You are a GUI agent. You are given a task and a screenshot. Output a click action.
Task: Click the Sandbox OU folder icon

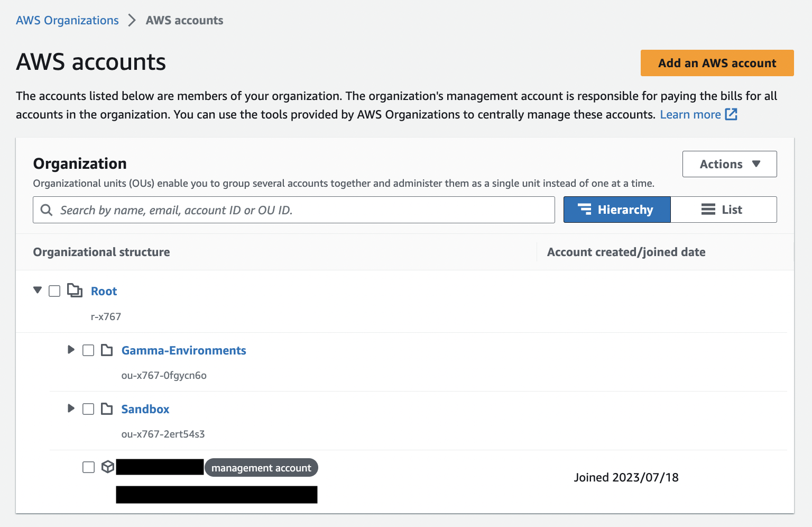(107, 409)
